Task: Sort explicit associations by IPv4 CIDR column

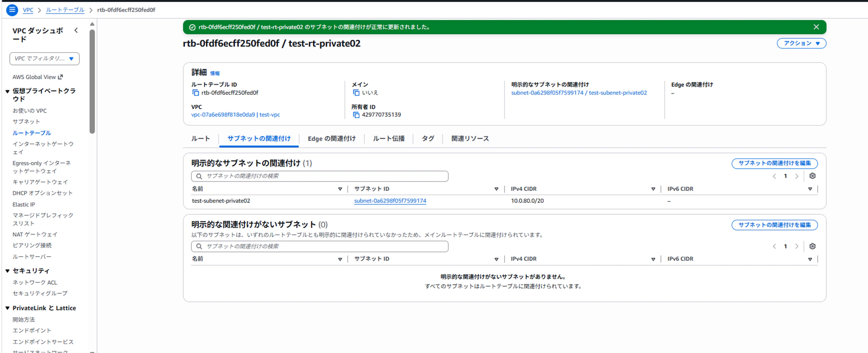Action: [x=653, y=189]
